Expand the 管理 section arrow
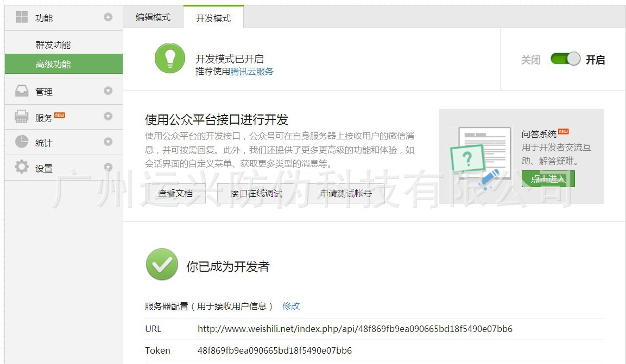The width and height of the screenshot is (626, 364). tap(108, 91)
